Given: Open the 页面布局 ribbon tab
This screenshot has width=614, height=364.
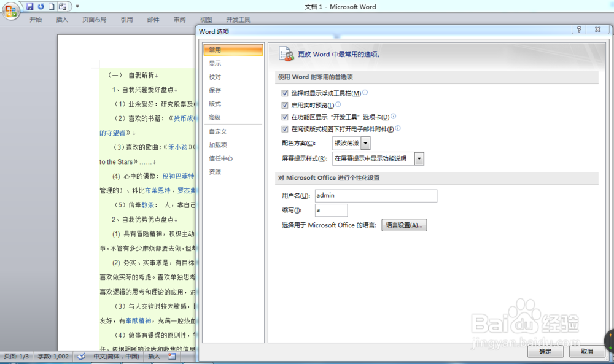Looking at the screenshot, I should click(x=95, y=20).
